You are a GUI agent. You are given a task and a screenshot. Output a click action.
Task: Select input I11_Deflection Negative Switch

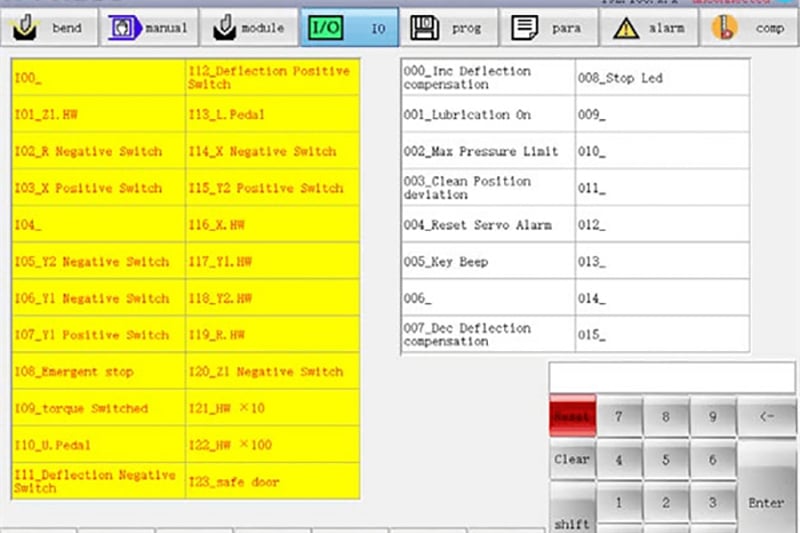[x=98, y=481]
